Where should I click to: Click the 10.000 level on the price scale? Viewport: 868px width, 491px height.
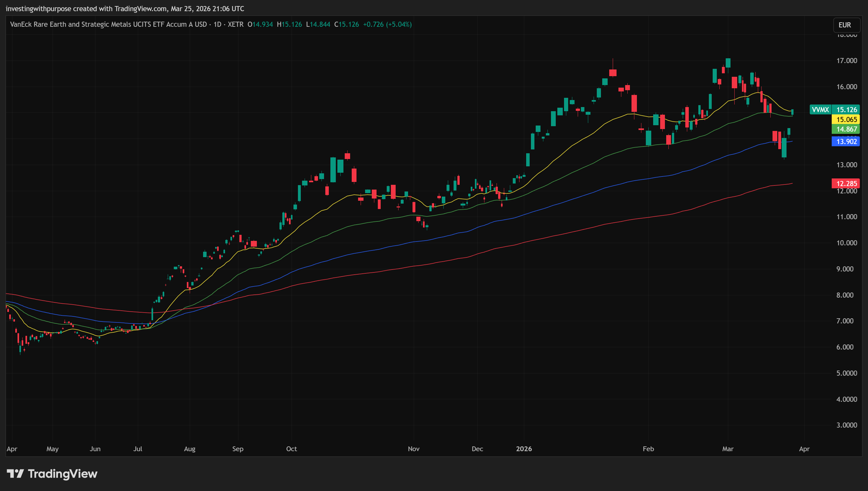click(846, 243)
